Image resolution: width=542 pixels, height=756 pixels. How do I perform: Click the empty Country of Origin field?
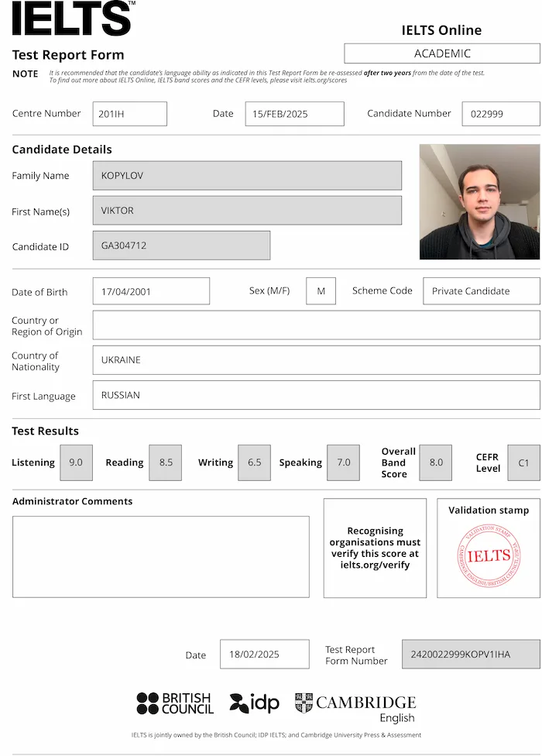(316, 325)
